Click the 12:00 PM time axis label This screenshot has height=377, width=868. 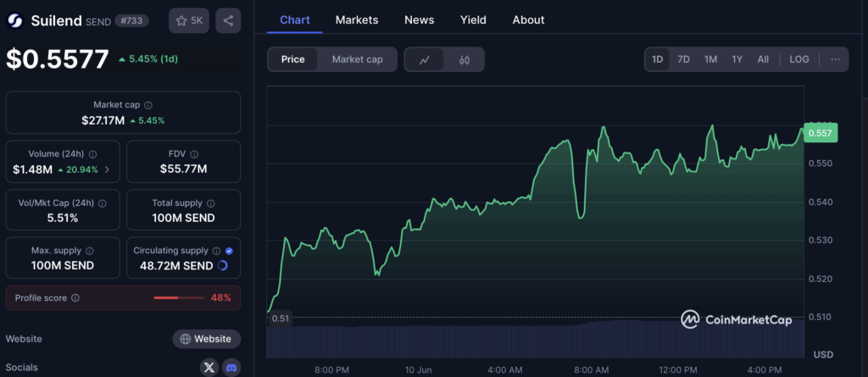click(679, 369)
